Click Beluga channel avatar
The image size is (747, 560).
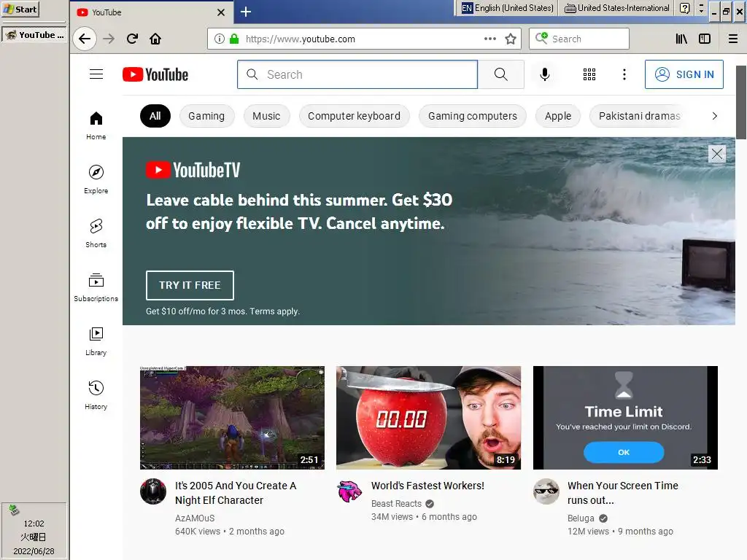(x=546, y=491)
